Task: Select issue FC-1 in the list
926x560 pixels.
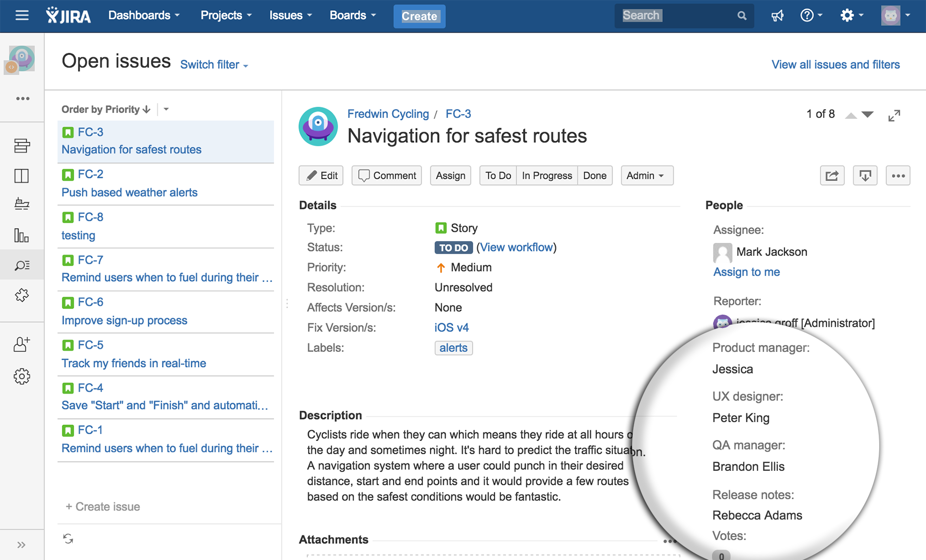Action: tap(166, 440)
